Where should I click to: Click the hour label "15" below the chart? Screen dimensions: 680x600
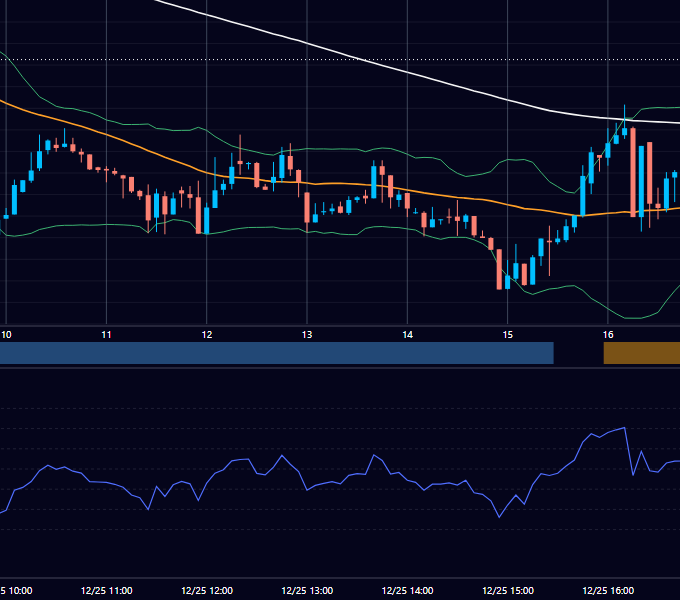point(508,335)
